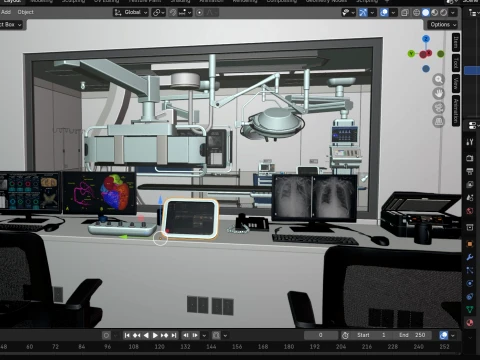Click the pan hand viewport button

(439, 94)
